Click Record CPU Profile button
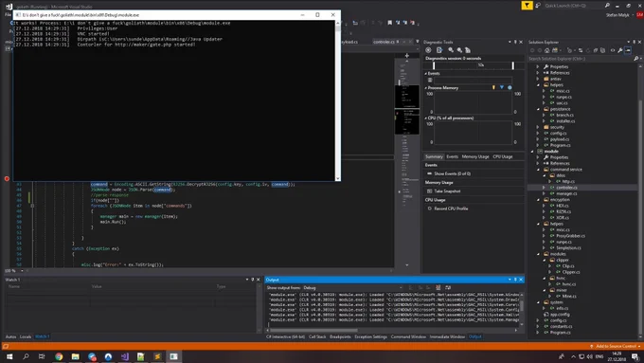The width and height of the screenshot is (644, 363). tap(448, 209)
